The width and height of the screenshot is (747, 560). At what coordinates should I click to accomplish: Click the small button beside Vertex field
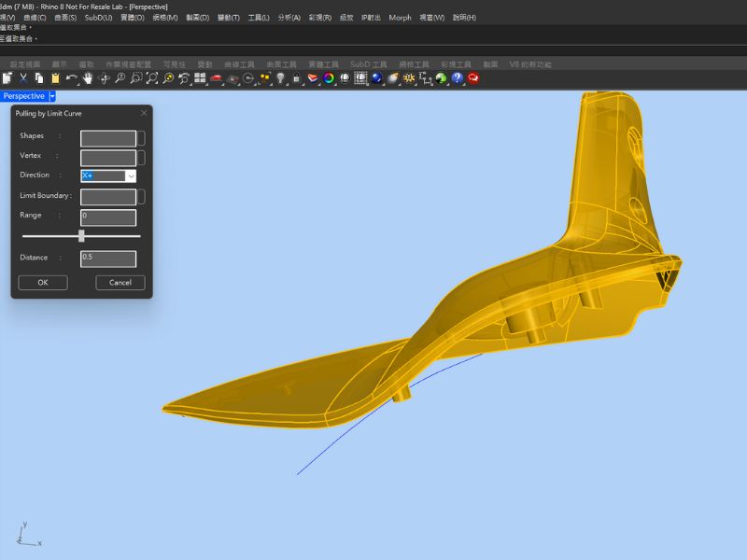tap(141, 157)
